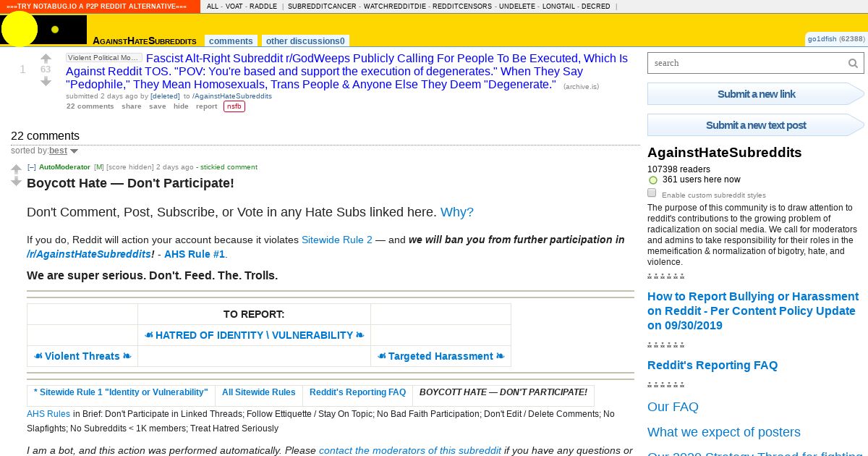Open the Fascist Alt-Right Subreddit post title
The width and height of the screenshot is (868, 456).
coord(346,72)
